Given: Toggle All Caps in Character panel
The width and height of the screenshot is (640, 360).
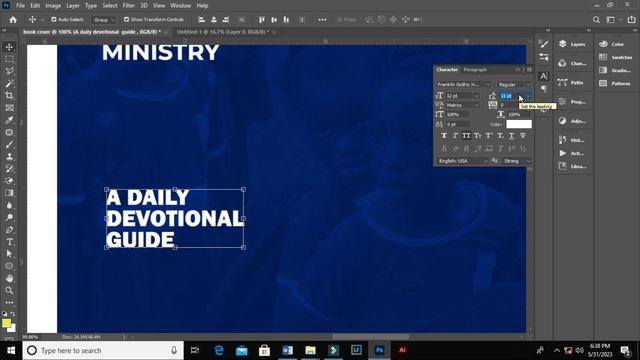Looking at the screenshot, I should 466,136.
